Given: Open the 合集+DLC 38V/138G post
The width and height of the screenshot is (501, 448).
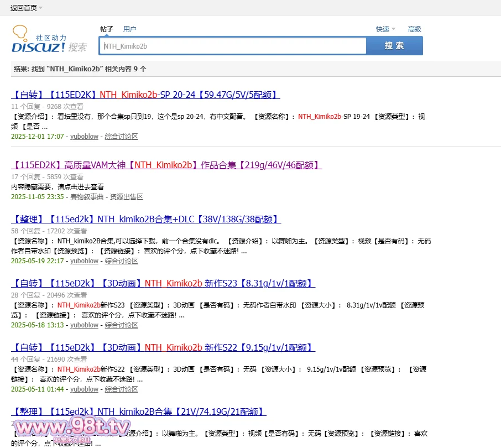Looking at the screenshot, I should (x=146, y=219).
